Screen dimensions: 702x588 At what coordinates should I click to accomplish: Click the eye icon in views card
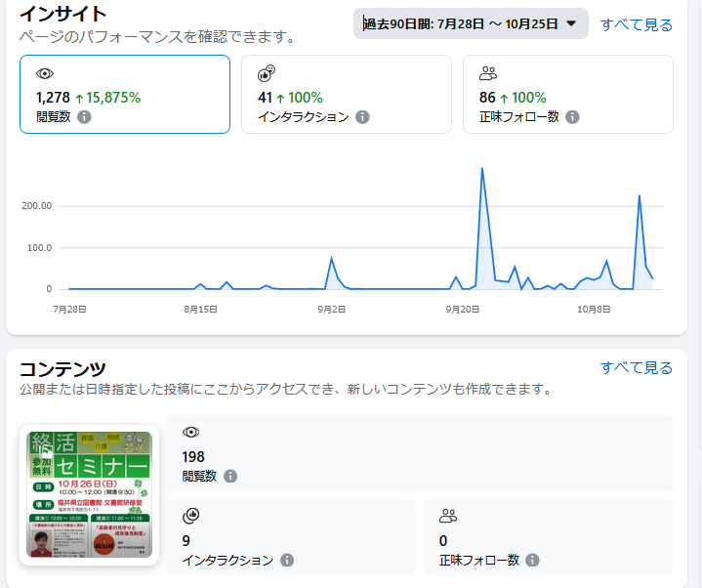click(x=44, y=74)
